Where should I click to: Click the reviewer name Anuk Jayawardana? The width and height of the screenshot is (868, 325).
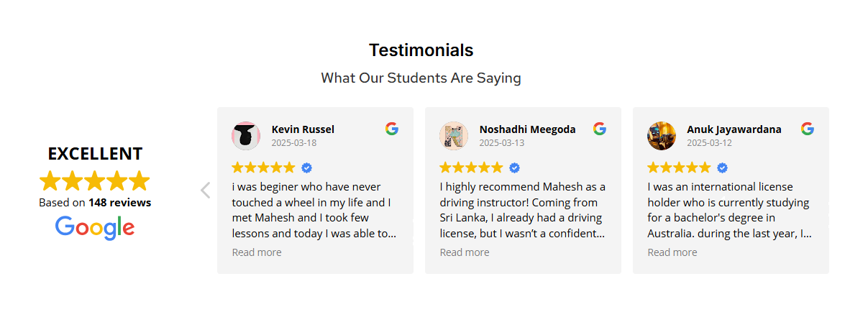coord(734,129)
